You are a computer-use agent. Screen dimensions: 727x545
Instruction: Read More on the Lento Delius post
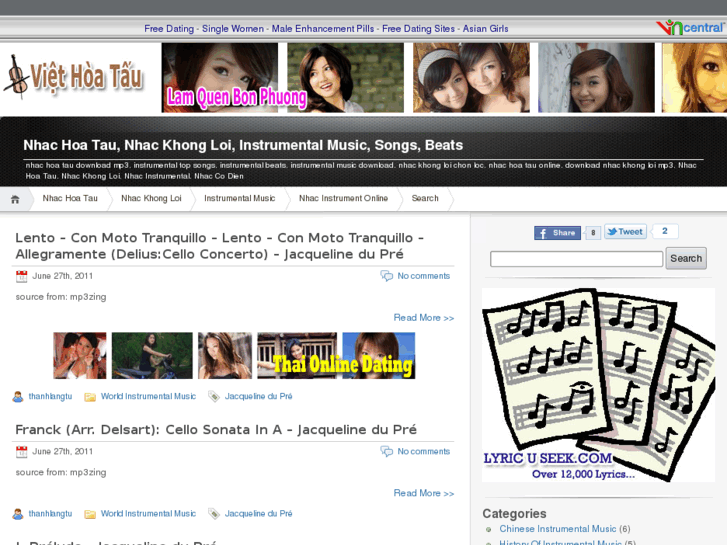(x=424, y=318)
